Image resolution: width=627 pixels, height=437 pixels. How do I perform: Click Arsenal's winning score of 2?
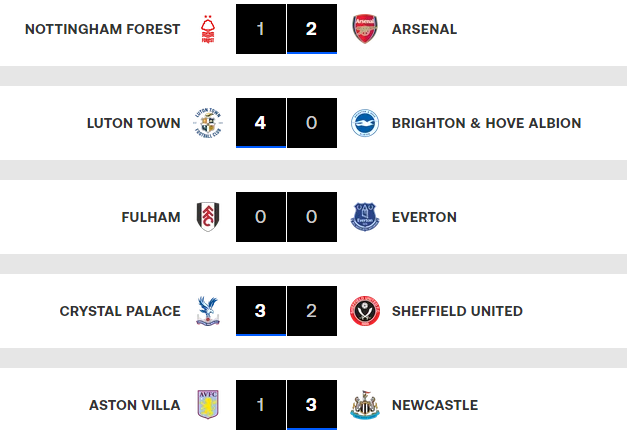click(312, 29)
